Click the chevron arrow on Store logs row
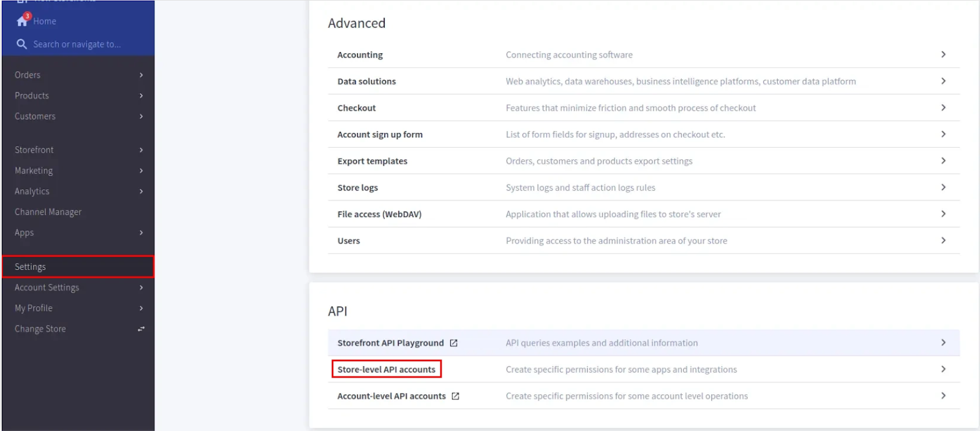The height and width of the screenshot is (431, 980). tap(943, 188)
